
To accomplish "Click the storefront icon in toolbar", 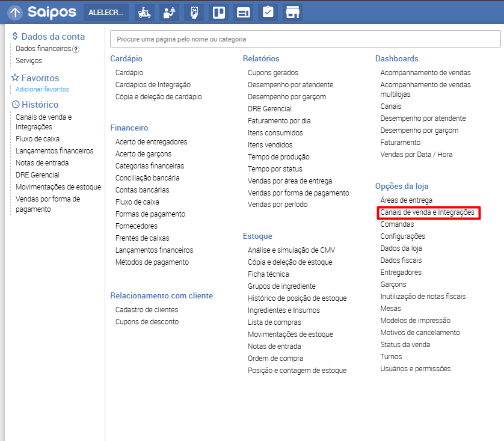I will pyautogui.click(x=292, y=12).
